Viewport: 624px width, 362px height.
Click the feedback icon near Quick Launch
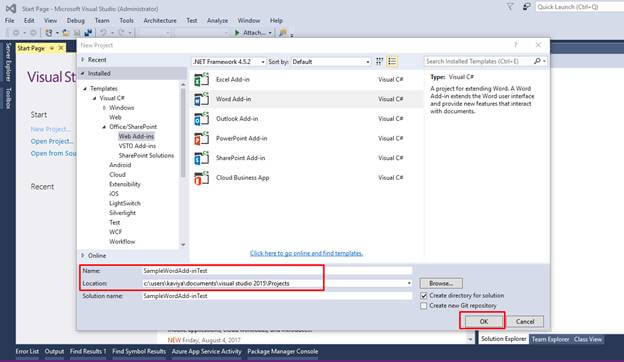coord(526,6)
